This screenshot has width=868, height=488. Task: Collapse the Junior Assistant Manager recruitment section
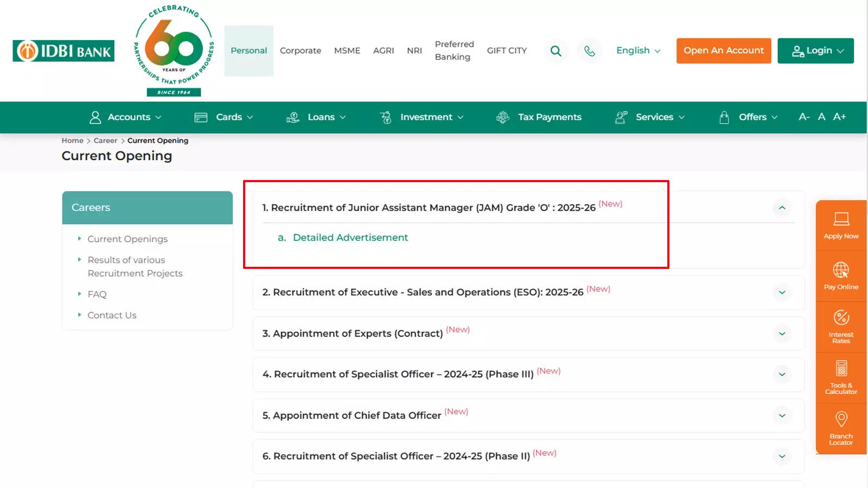pos(782,208)
